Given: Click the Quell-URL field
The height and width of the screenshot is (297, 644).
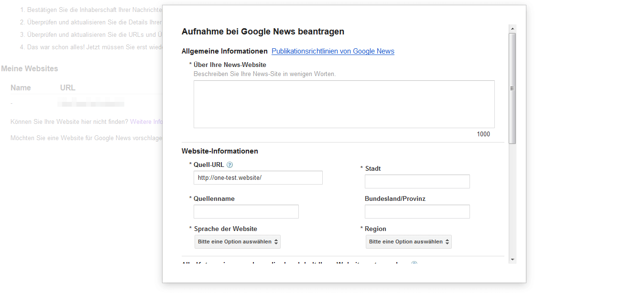Looking at the screenshot, I should (x=258, y=177).
